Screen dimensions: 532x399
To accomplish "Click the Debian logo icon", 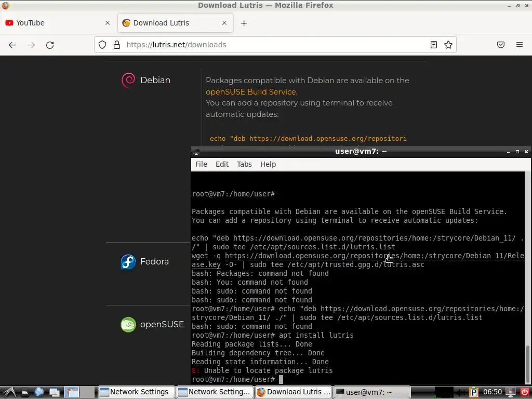I will 128,81.
